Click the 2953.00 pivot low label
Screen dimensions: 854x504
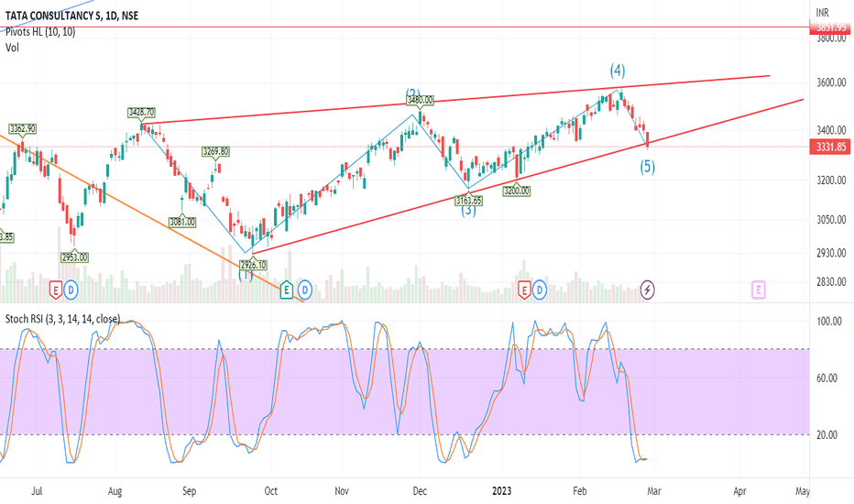tap(74, 257)
